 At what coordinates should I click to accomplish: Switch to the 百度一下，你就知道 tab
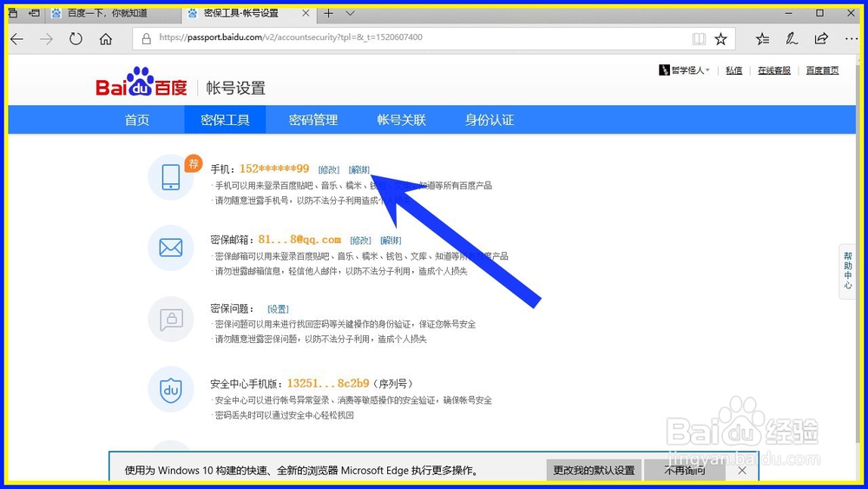[x=112, y=13]
